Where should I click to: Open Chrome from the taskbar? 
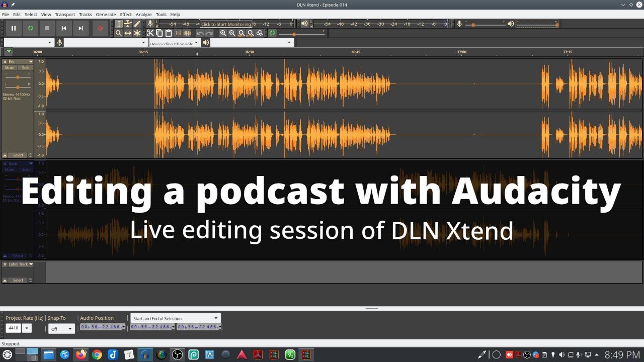pos(97,354)
